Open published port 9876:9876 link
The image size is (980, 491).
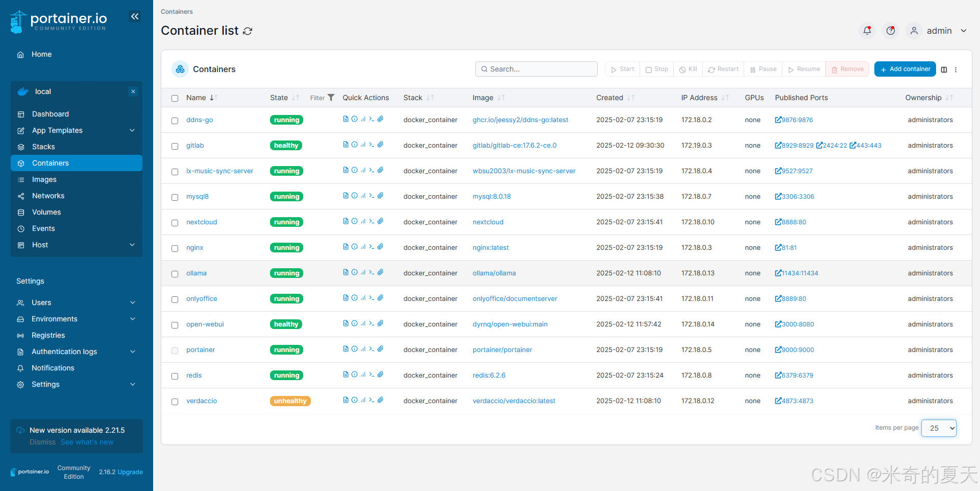coord(794,120)
